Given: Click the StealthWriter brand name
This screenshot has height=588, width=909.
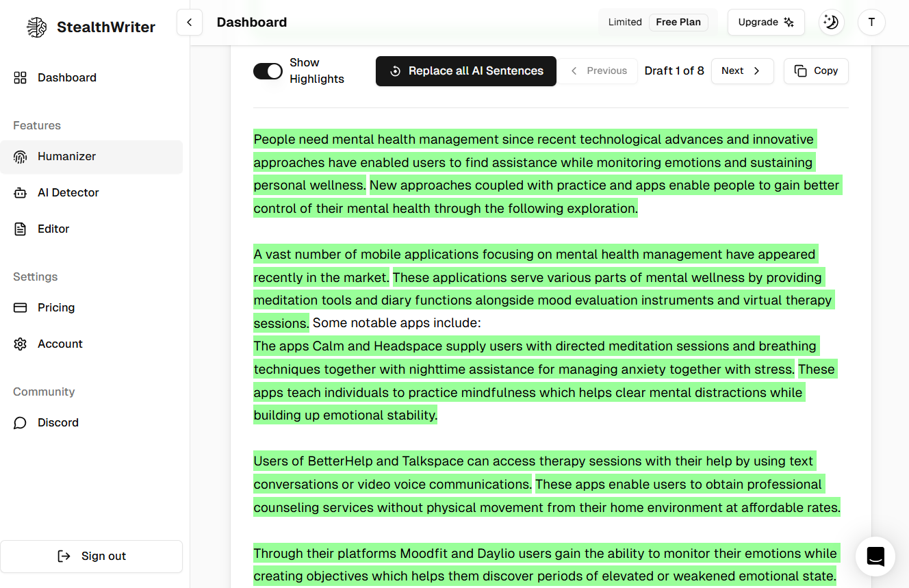Looking at the screenshot, I should (106, 27).
